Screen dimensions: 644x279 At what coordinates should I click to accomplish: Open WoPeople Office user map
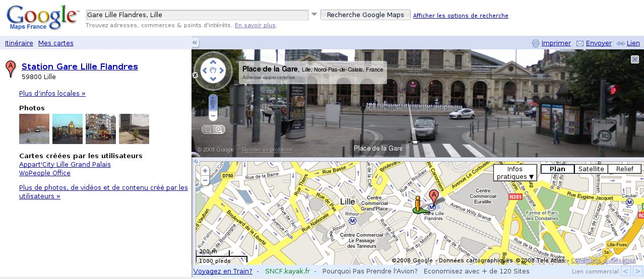click(x=45, y=173)
